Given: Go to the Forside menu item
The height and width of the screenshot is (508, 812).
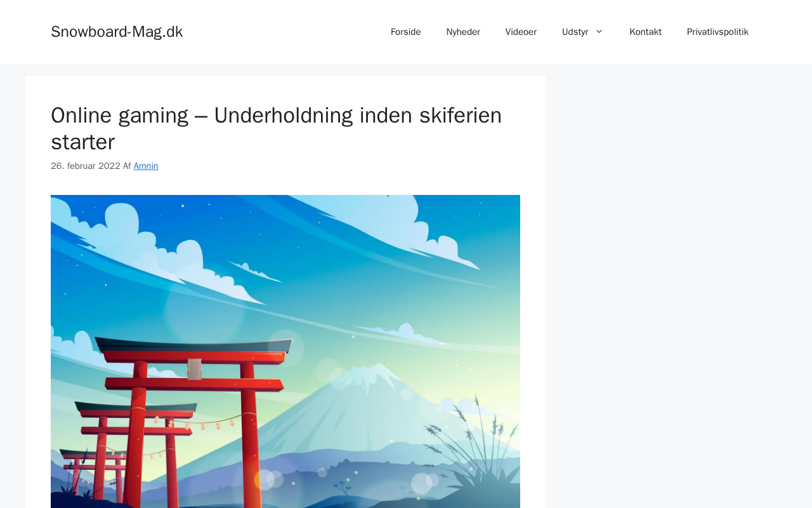Looking at the screenshot, I should point(406,32).
